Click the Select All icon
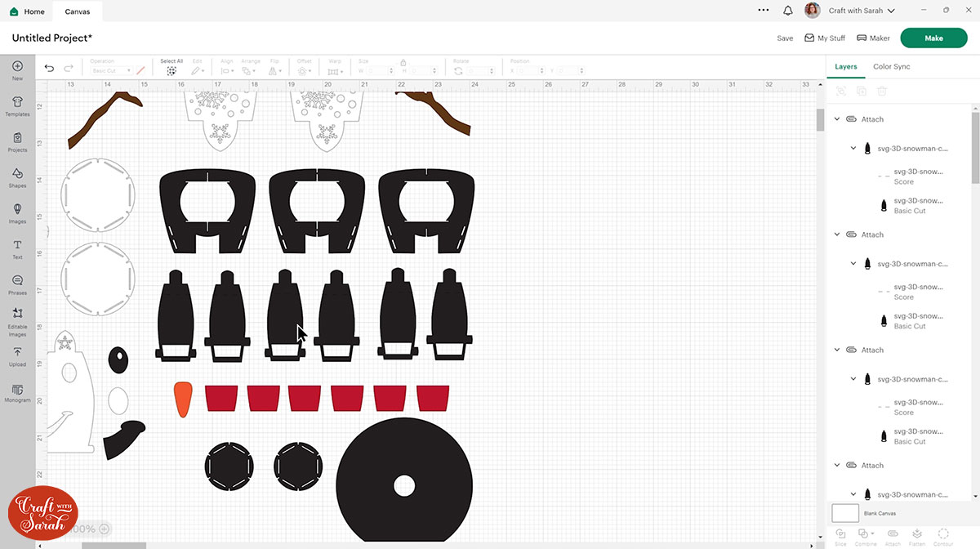Image resolution: width=980 pixels, height=549 pixels. point(171,71)
